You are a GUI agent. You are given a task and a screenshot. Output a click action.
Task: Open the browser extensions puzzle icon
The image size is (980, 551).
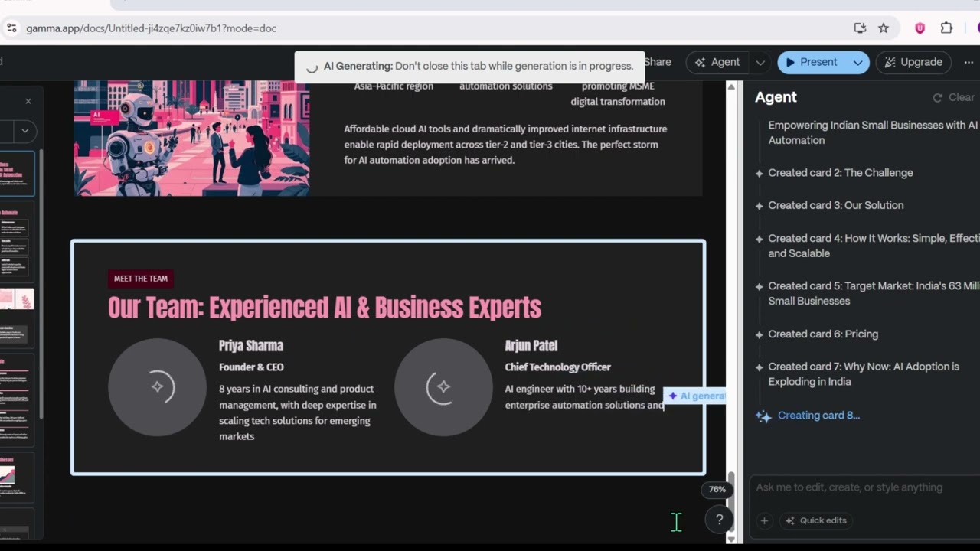(946, 28)
